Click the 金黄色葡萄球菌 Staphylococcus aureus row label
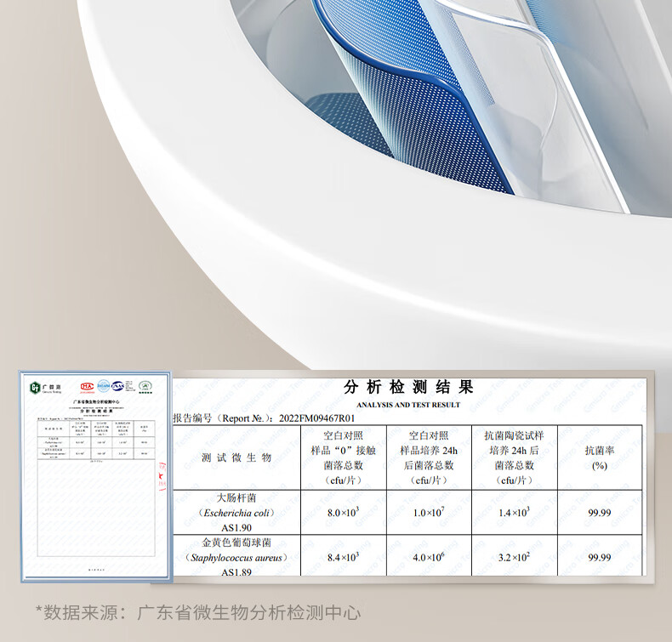Screen dimensions: 672x642 [x=236, y=557]
